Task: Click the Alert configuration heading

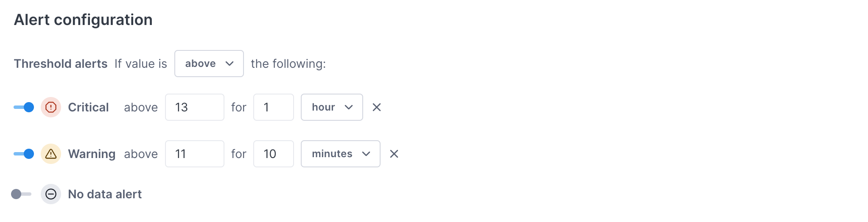Action: tap(83, 20)
